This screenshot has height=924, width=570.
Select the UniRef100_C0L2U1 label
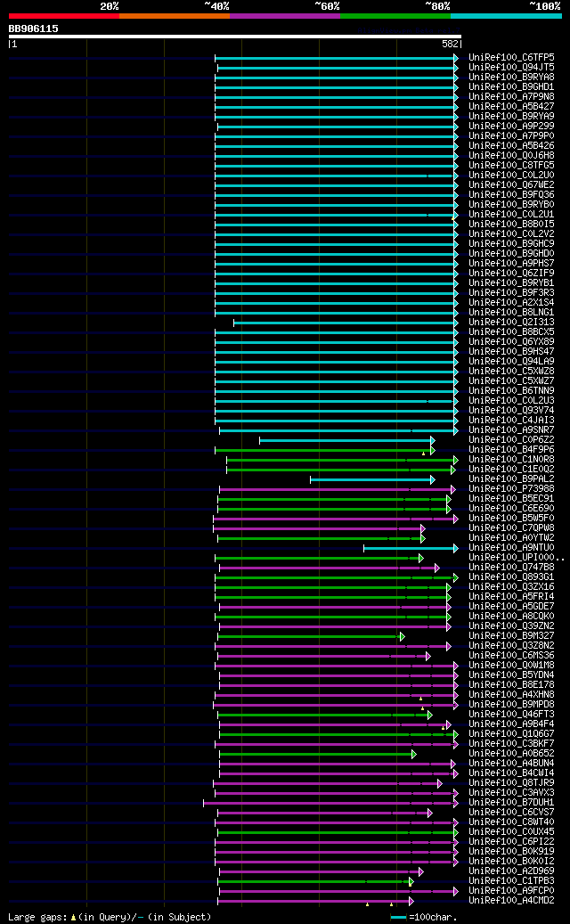click(x=511, y=215)
